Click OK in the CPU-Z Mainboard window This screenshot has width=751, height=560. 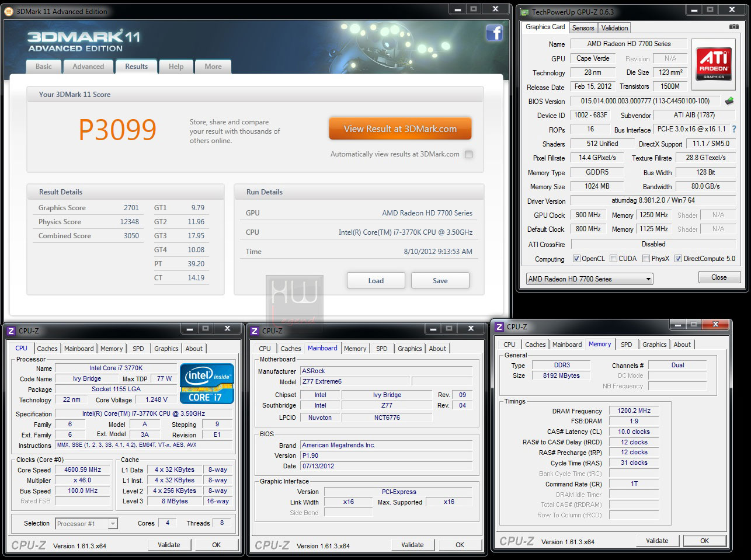(x=460, y=545)
